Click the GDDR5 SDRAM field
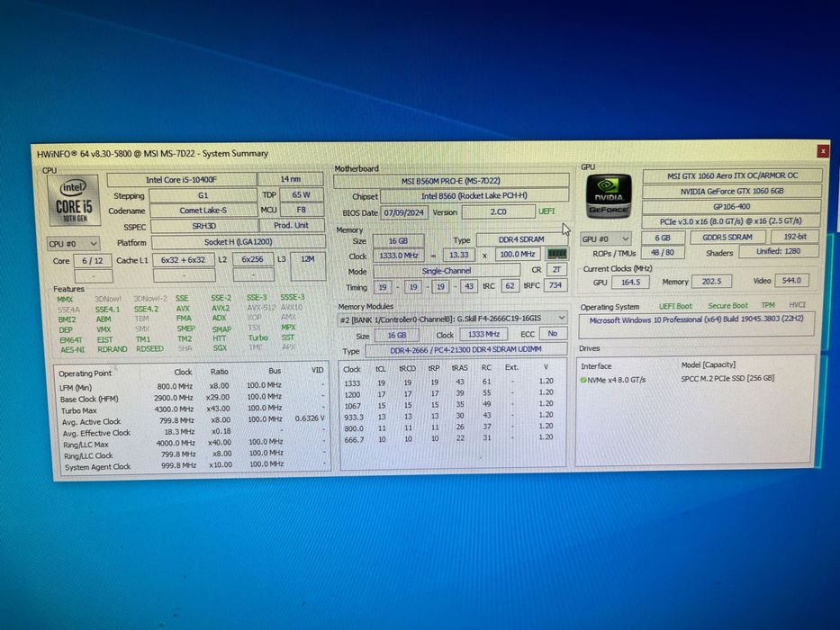Screen dimensions: 840x630 727,237
